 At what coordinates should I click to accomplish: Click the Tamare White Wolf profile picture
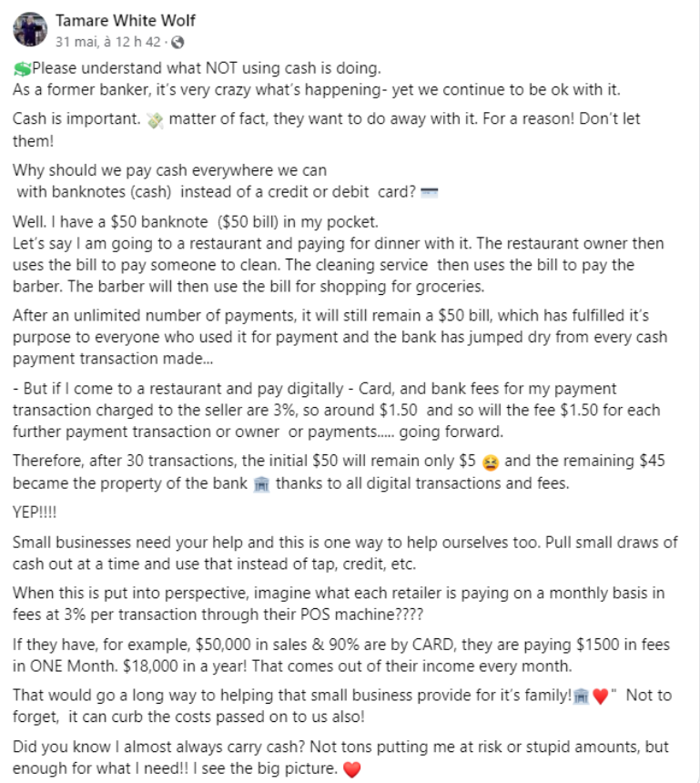[30, 30]
